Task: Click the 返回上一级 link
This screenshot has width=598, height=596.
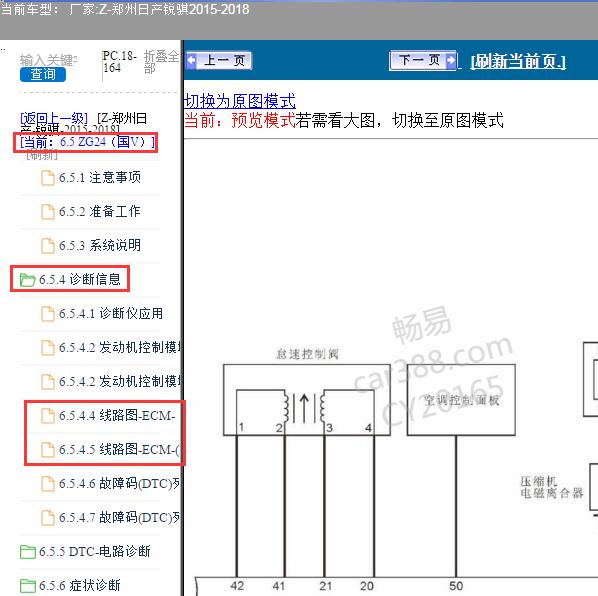Action: (x=54, y=118)
